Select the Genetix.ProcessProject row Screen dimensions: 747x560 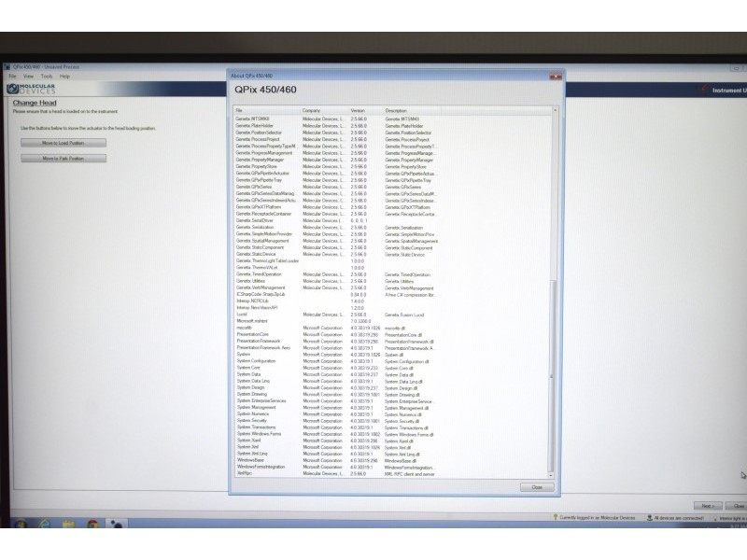click(x=336, y=139)
